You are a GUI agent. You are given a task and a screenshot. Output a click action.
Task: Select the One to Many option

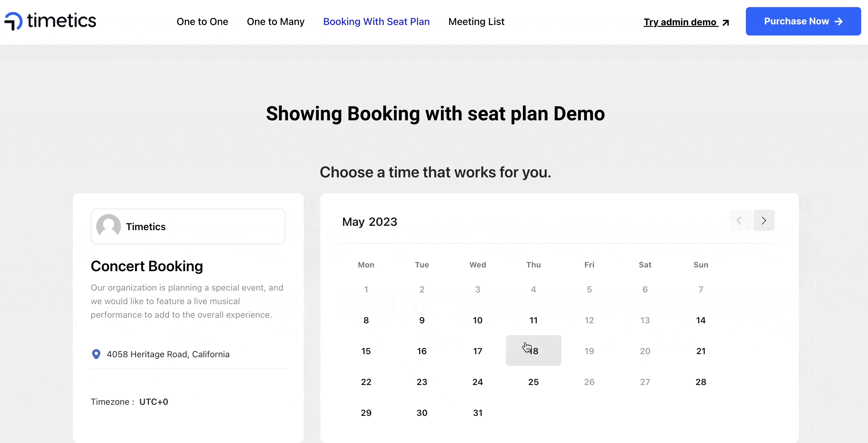click(275, 22)
